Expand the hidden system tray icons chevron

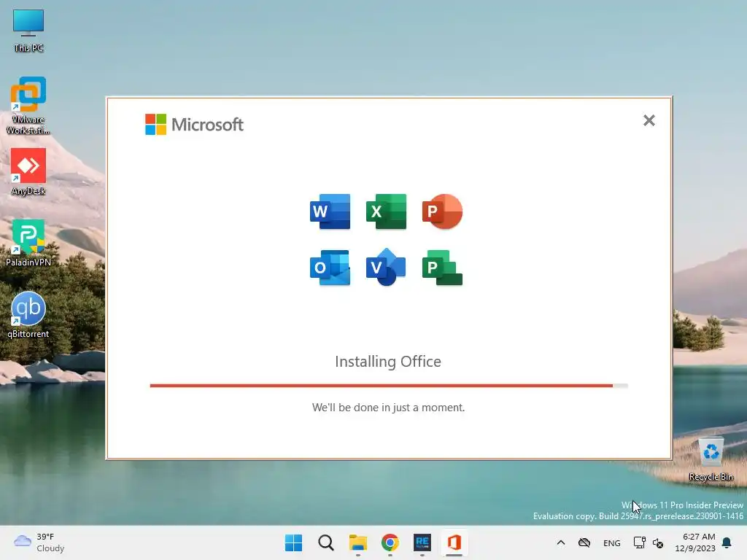pyautogui.click(x=561, y=542)
